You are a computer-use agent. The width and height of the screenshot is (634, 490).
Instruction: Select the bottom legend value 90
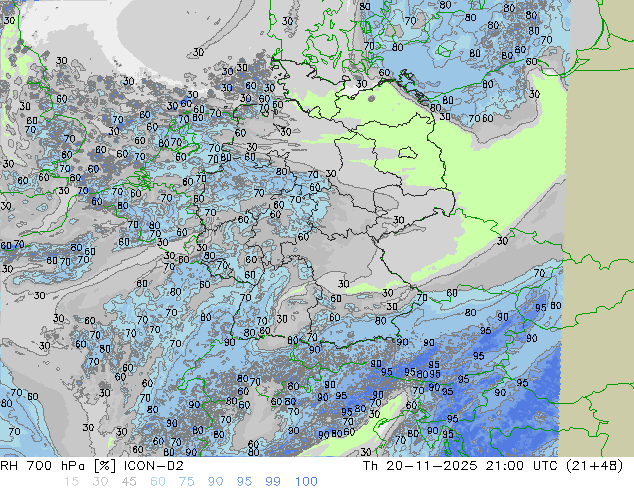(215, 482)
